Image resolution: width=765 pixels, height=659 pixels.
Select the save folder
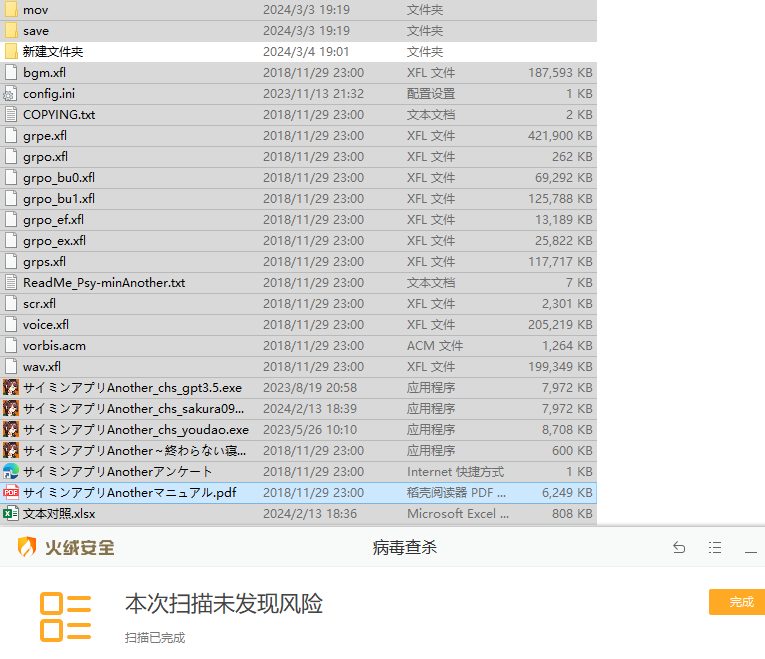pyautogui.click(x=36, y=30)
